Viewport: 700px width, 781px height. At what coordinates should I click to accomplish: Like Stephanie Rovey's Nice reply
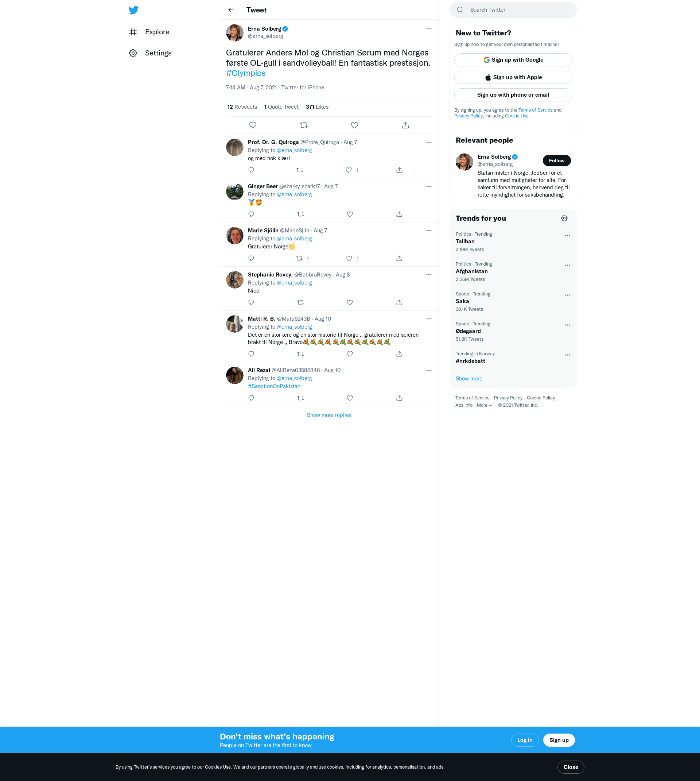pos(350,302)
